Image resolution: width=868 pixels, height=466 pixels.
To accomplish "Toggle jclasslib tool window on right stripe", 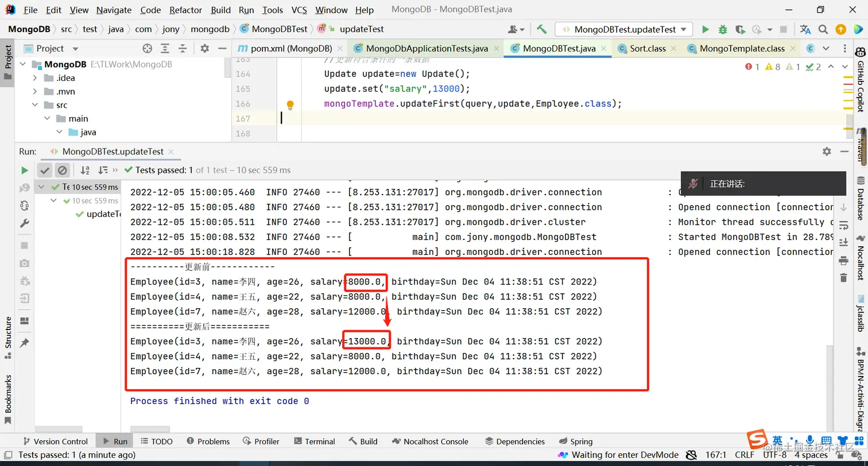I will 861,313.
